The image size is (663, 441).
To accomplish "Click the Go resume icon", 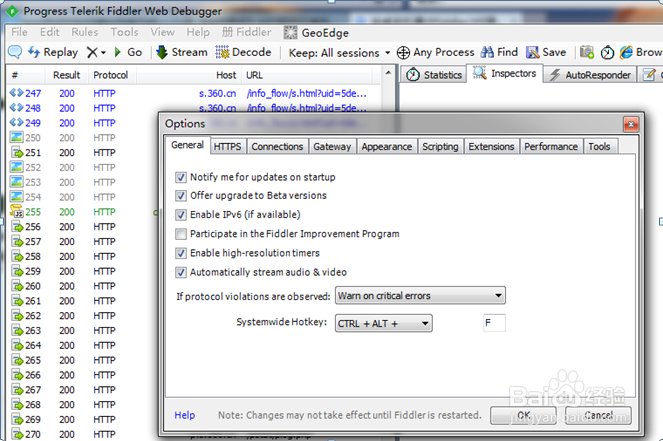I will [118, 52].
